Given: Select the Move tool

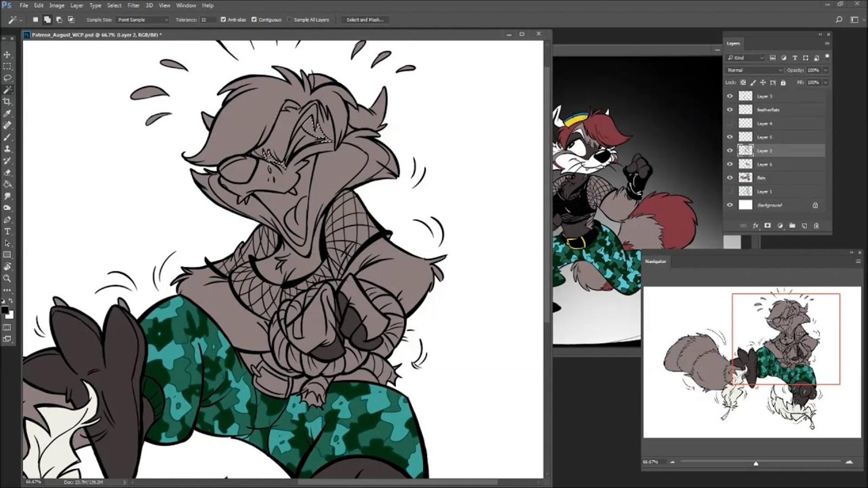Looking at the screenshot, I should (x=7, y=55).
